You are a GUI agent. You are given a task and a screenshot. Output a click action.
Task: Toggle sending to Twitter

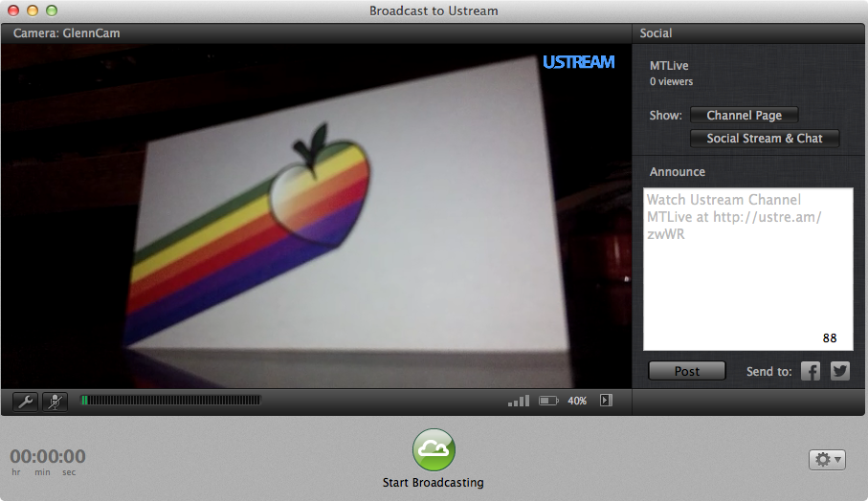(839, 371)
